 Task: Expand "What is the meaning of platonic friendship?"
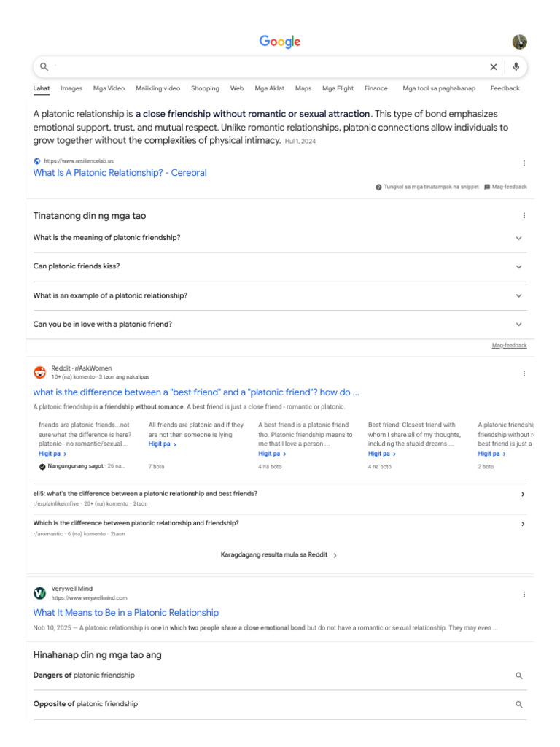pos(518,238)
